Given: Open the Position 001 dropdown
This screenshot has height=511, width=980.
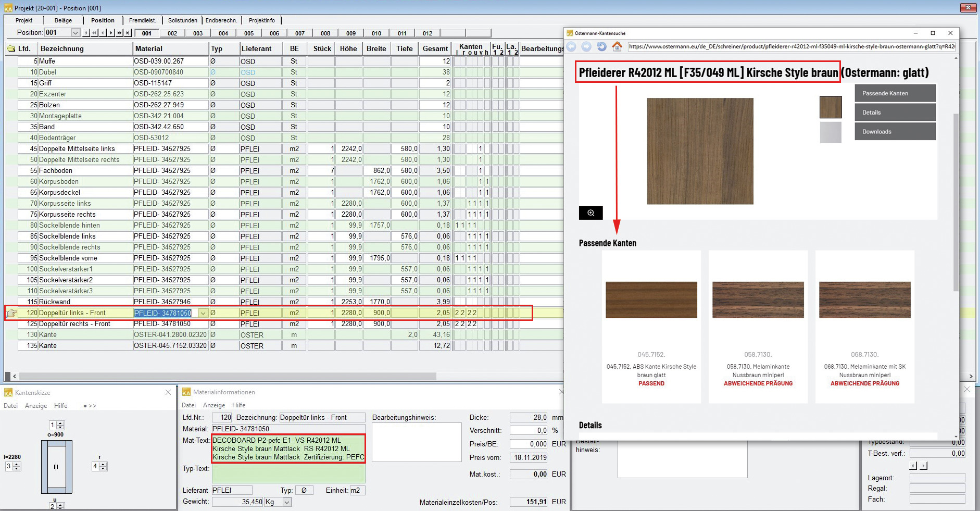Looking at the screenshot, I should tap(76, 33).
